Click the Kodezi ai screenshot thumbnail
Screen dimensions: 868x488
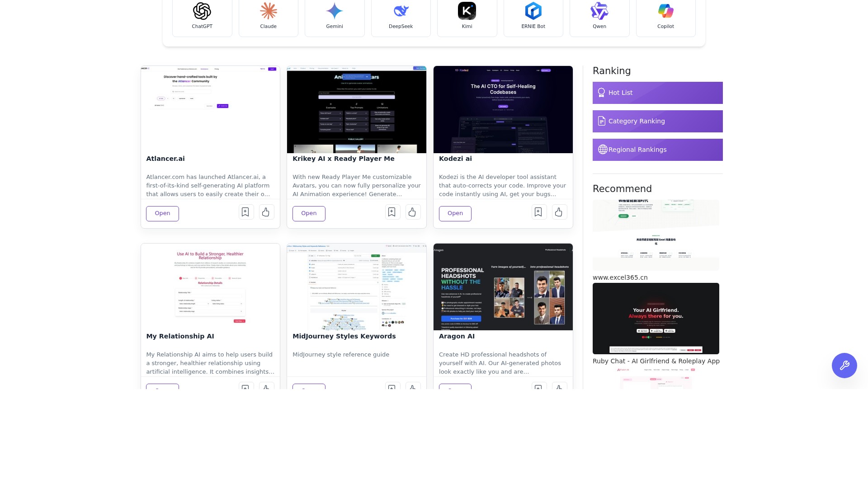point(503,109)
